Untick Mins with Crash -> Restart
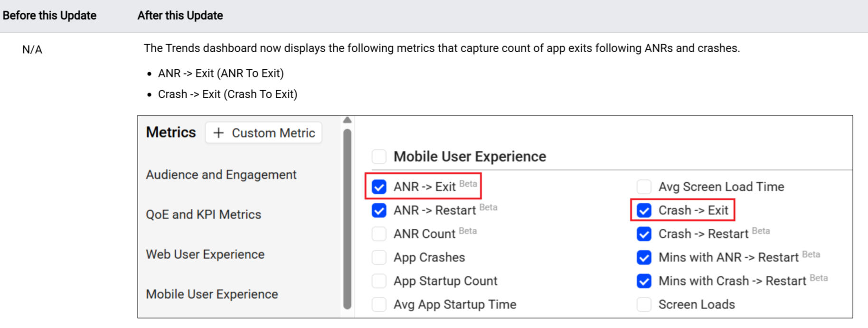 pos(644,281)
